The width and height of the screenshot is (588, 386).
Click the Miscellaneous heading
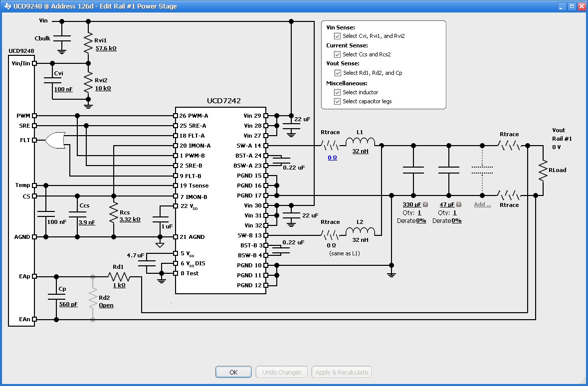click(347, 83)
